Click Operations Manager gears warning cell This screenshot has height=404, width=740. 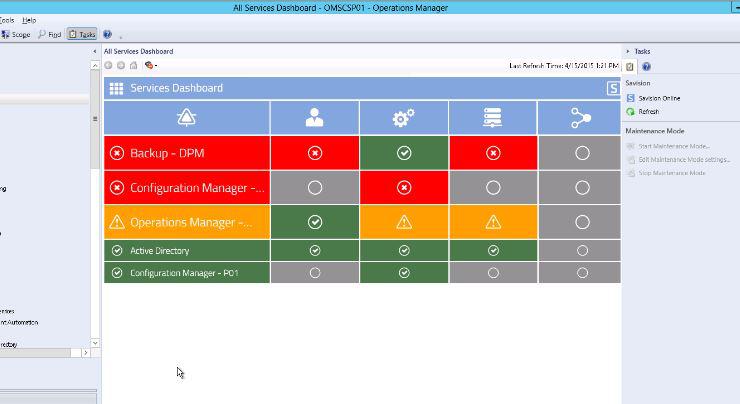(404, 222)
